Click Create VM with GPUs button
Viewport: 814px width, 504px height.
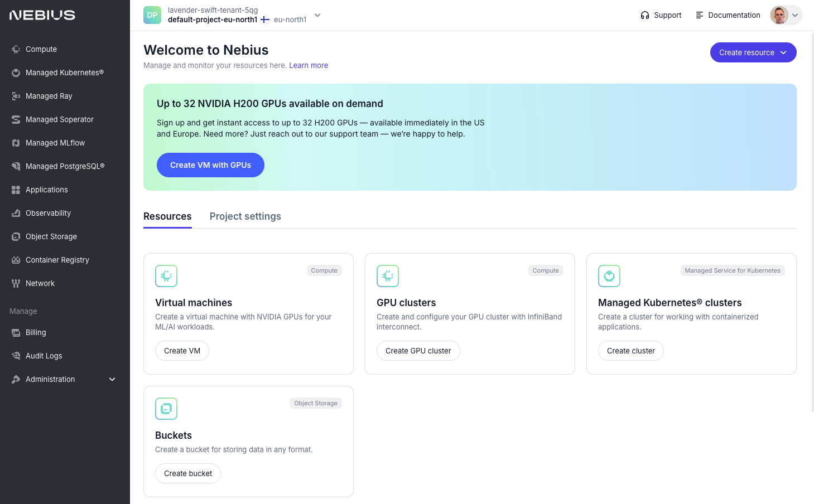(x=210, y=165)
